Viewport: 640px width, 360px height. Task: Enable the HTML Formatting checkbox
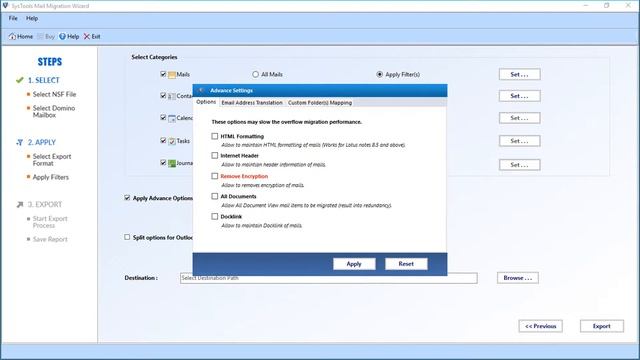[215, 136]
